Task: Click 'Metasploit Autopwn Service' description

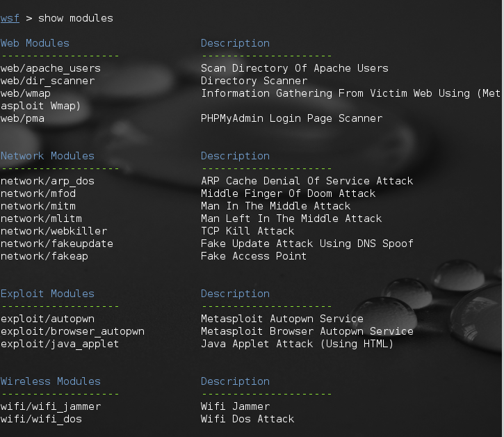Action: tap(282, 319)
